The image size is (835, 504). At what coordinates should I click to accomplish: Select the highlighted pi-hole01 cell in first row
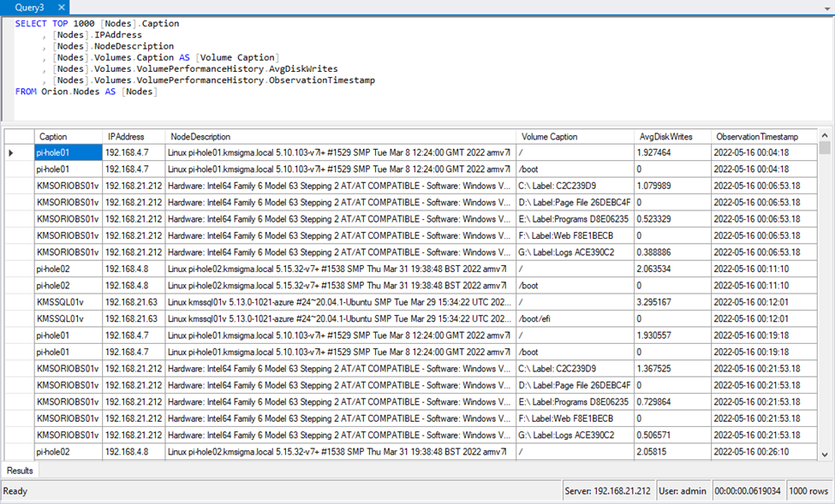point(69,153)
